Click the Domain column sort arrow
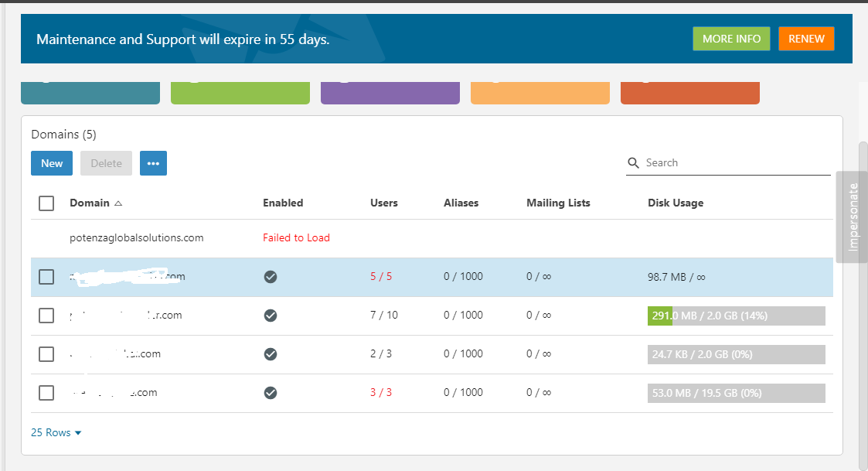 pos(118,203)
